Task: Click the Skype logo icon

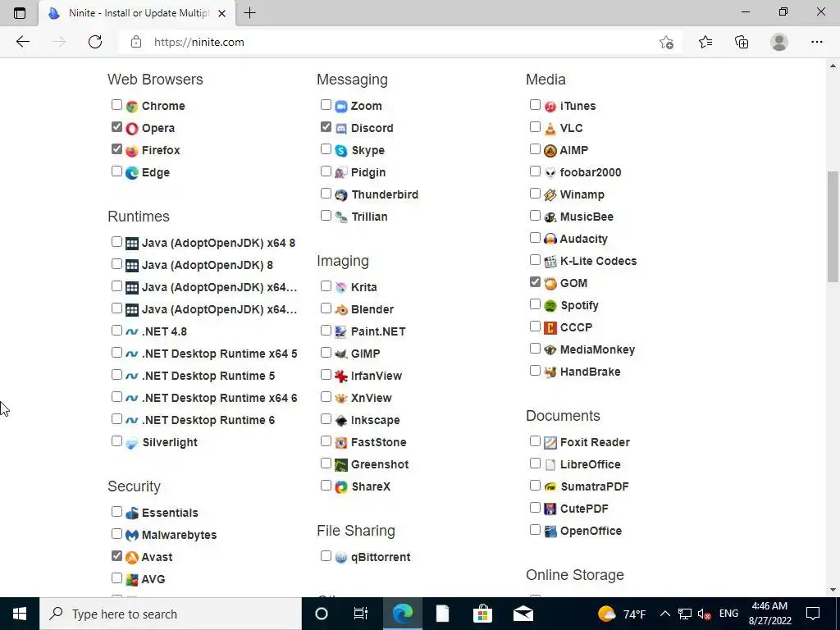Action: point(341,151)
